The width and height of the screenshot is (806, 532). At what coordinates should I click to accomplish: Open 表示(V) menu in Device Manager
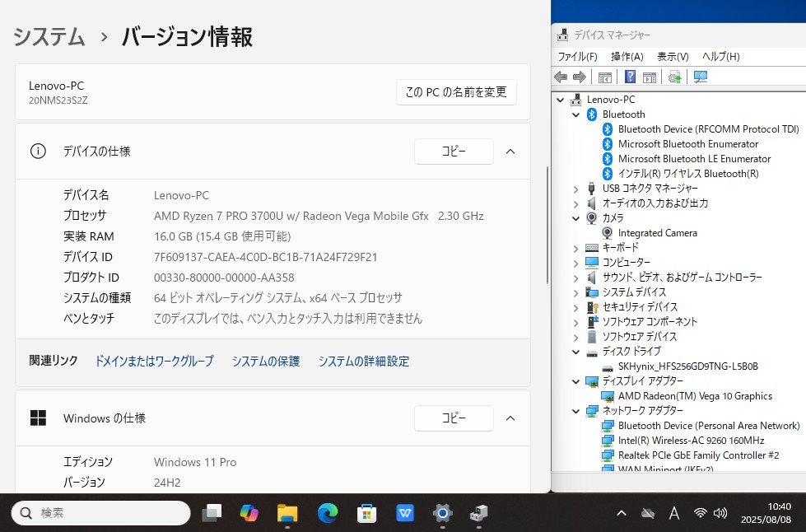click(673, 57)
